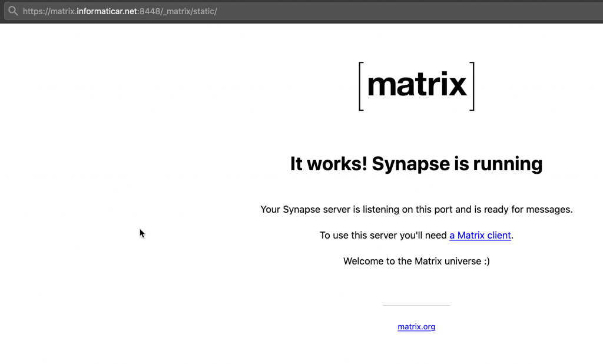
Task: Open the 'a Matrix client' link
Action: pos(480,235)
